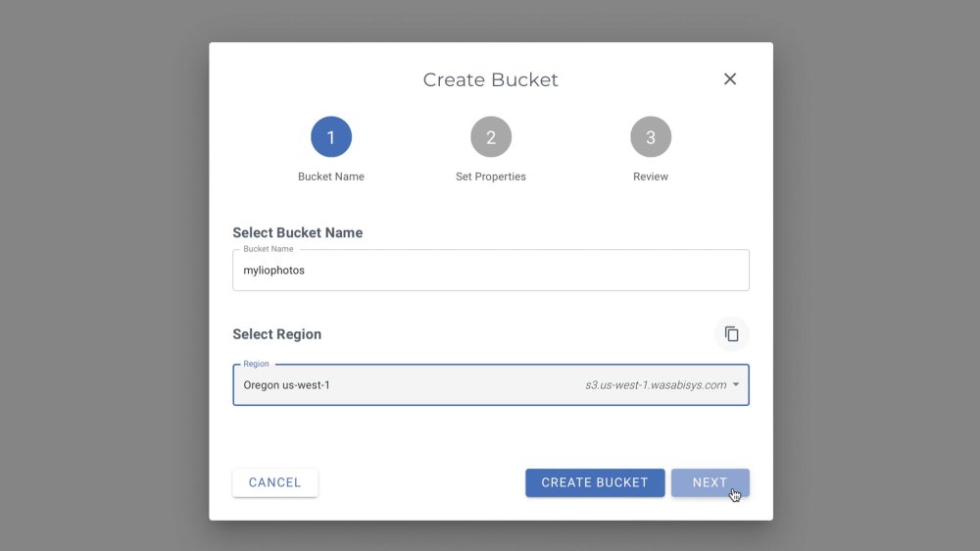
Task: Click step 2 circle icon
Action: click(x=491, y=137)
